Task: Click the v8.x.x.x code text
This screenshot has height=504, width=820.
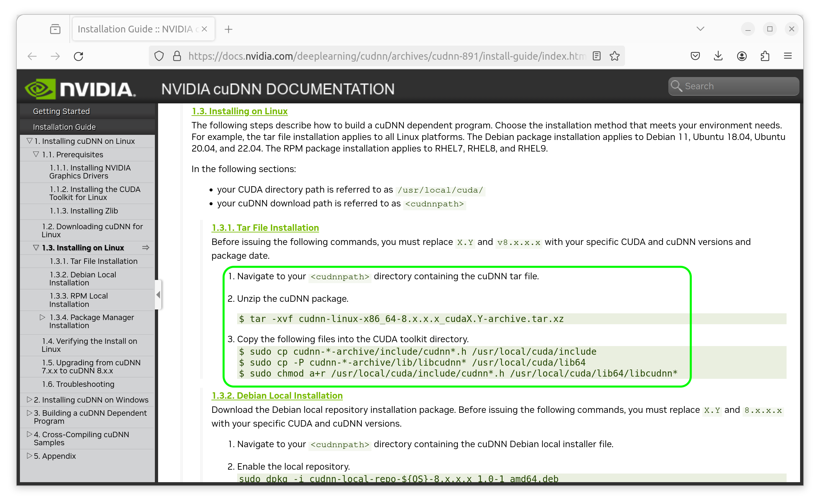Action: [x=519, y=243]
